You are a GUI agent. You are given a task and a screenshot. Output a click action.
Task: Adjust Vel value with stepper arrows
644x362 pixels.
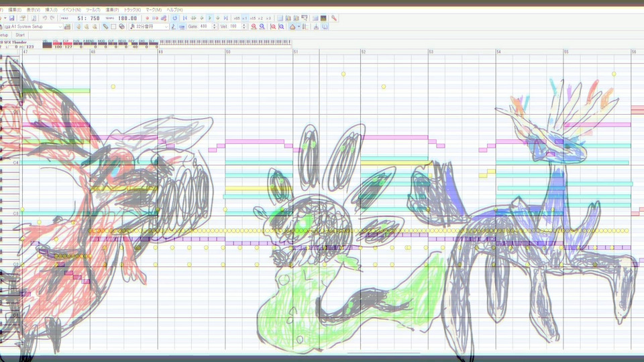pos(244,26)
